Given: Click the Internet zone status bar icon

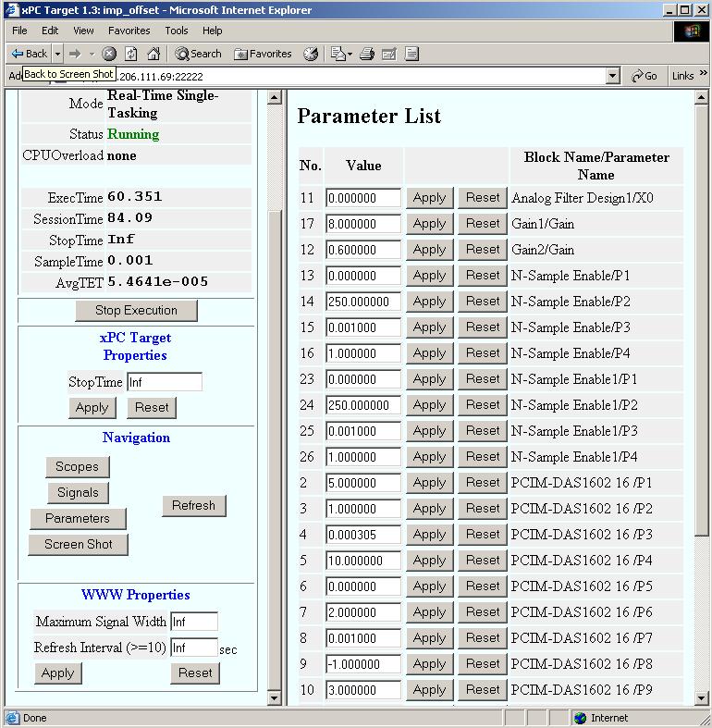Looking at the screenshot, I should coord(580,718).
